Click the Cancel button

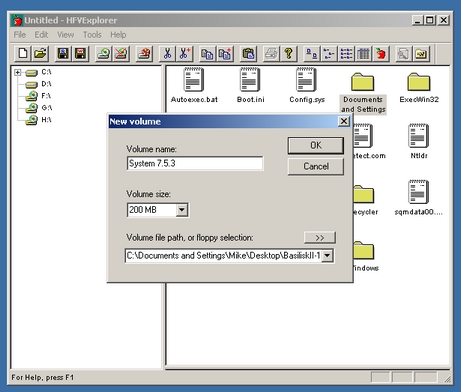[316, 166]
